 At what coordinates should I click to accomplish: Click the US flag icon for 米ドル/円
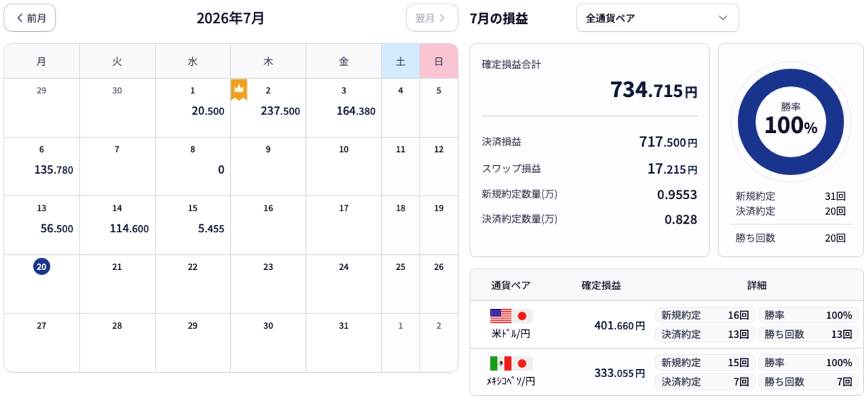(501, 316)
